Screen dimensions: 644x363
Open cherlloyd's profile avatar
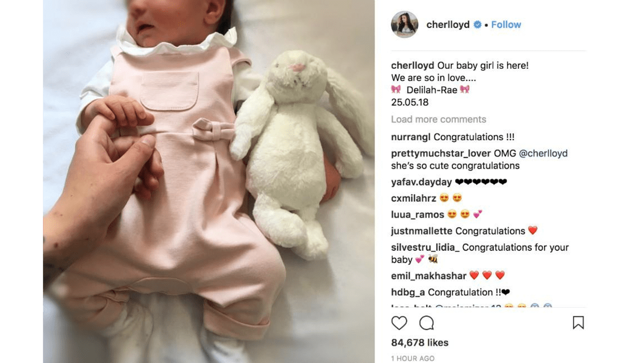[x=405, y=25]
